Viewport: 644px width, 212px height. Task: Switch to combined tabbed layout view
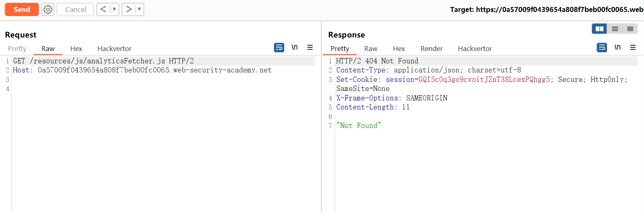(x=630, y=29)
